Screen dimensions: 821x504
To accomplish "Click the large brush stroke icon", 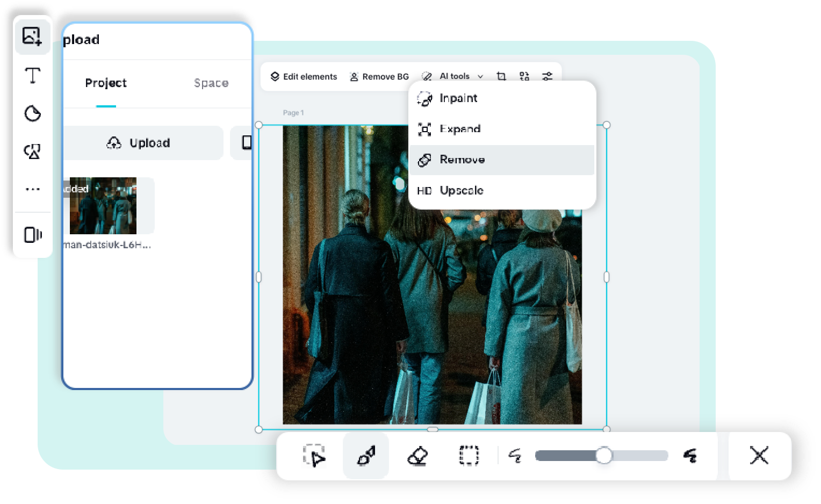I will (x=690, y=456).
